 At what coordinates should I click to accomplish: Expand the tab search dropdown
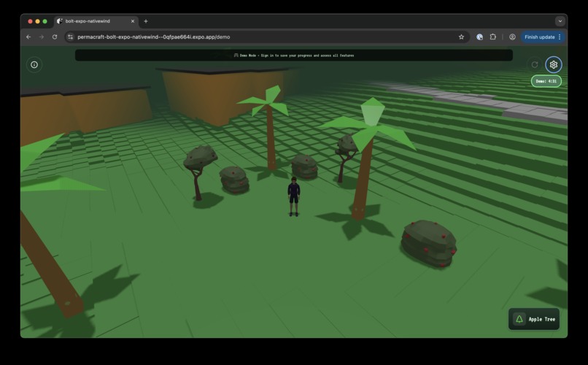coord(560,21)
